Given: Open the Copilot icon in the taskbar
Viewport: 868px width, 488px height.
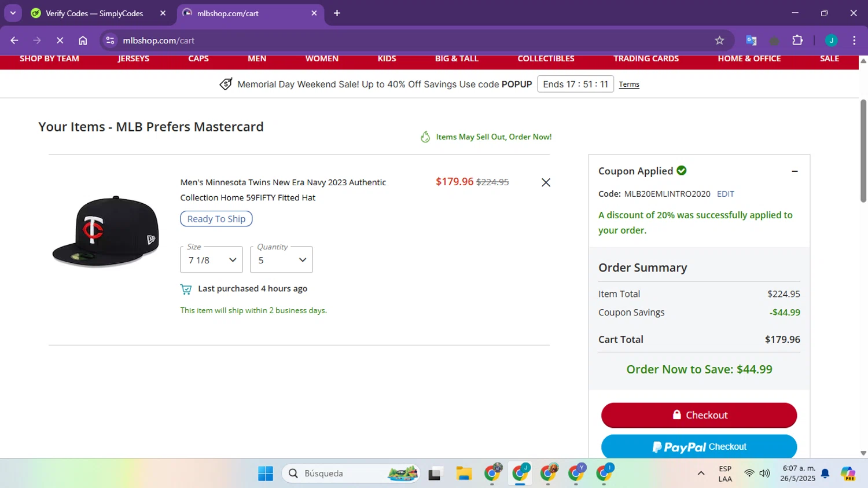Looking at the screenshot, I should [x=848, y=474].
